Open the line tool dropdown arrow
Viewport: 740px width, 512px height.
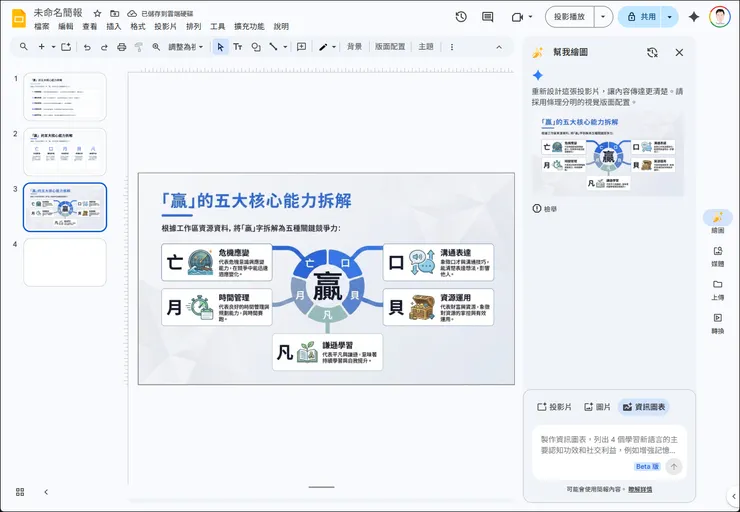click(x=285, y=47)
